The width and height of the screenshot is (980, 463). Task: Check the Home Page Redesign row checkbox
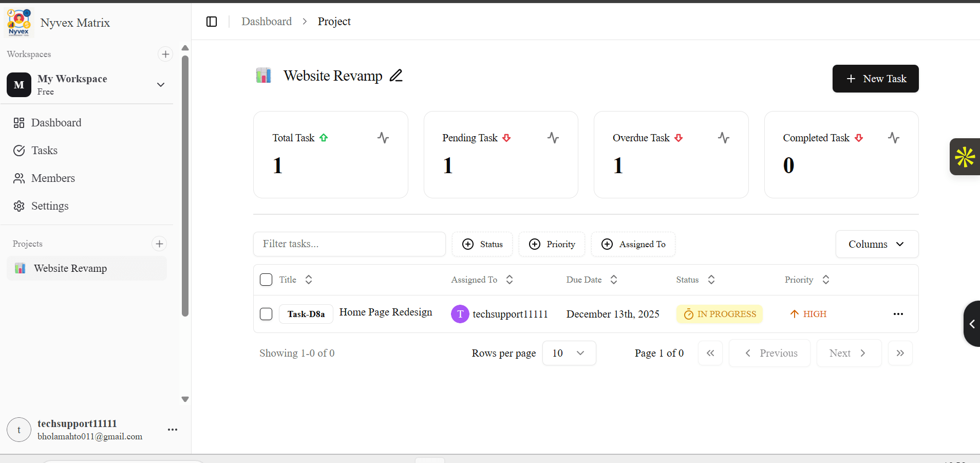coord(266,314)
